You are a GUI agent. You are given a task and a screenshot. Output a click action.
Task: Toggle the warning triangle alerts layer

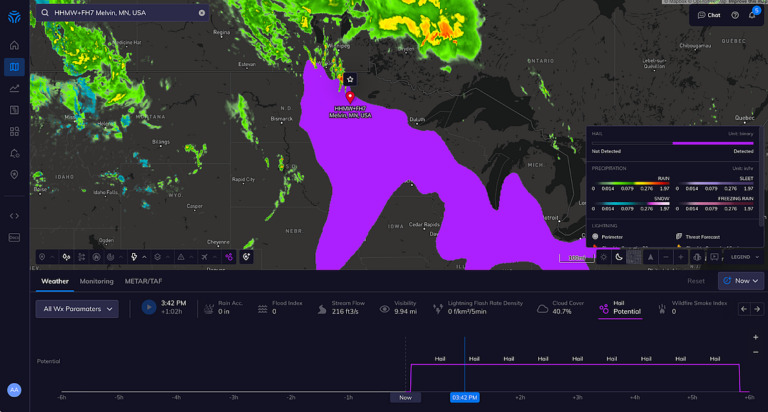(x=181, y=257)
